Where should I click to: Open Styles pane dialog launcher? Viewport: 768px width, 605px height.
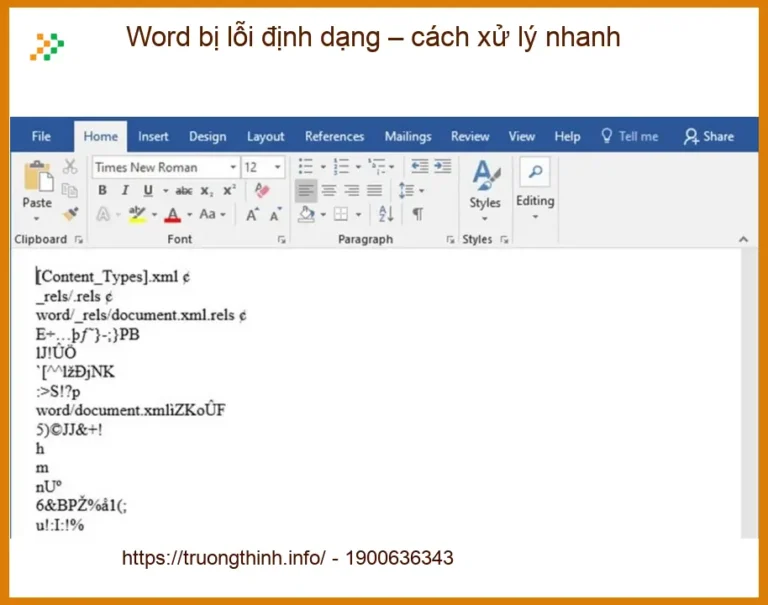(x=504, y=240)
